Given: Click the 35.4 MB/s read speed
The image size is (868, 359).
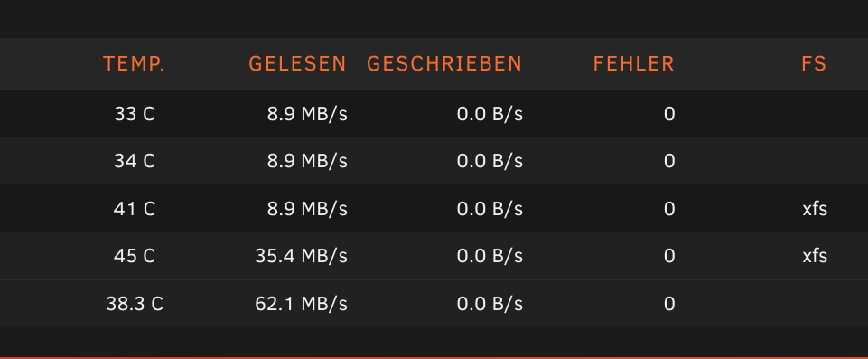Looking at the screenshot, I should click(x=301, y=256).
